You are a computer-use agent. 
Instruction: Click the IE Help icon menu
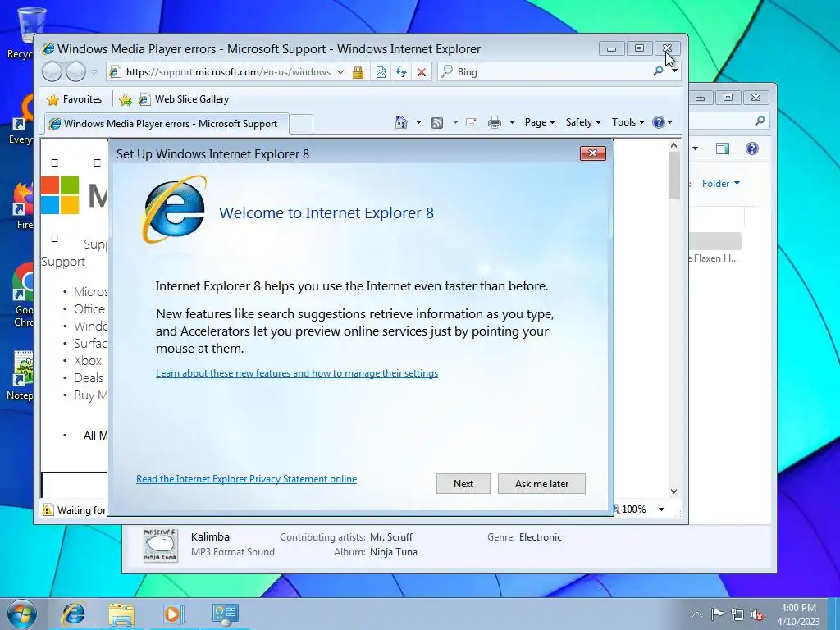pos(662,122)
